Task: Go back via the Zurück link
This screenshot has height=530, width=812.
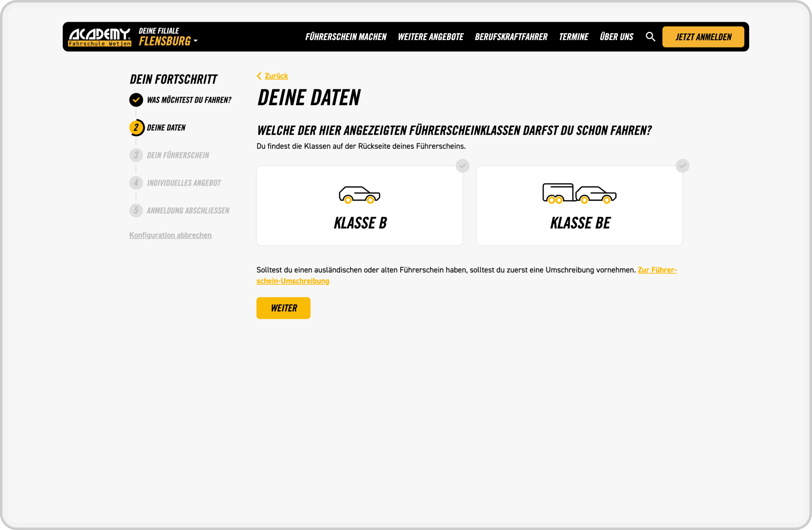Action: click(x=276, y=76)
